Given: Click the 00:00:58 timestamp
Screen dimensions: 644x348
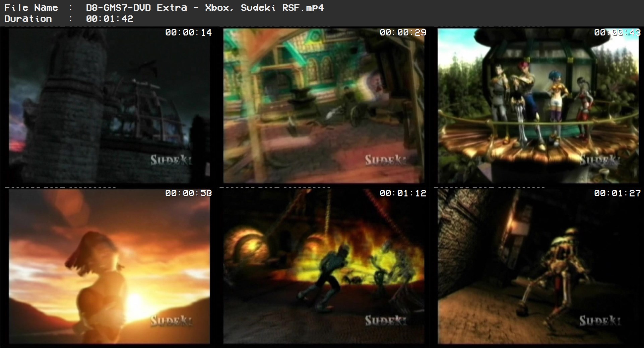Looking at the screenshot, I should click(x=188, y=193).
